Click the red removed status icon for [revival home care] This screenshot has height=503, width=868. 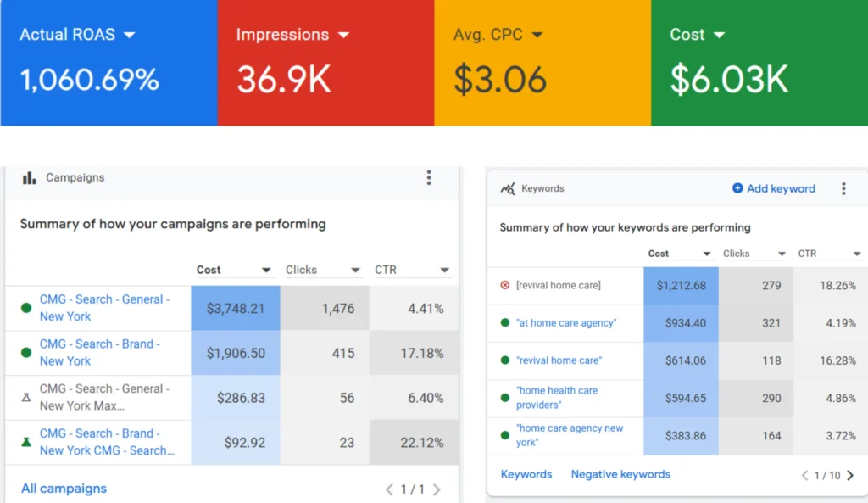pyautogui.click(x=505, y=286)
